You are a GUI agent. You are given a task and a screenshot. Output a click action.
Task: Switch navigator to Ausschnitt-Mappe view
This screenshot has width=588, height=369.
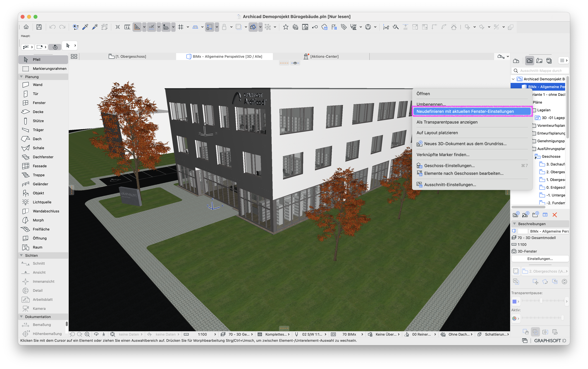point(529,60)
